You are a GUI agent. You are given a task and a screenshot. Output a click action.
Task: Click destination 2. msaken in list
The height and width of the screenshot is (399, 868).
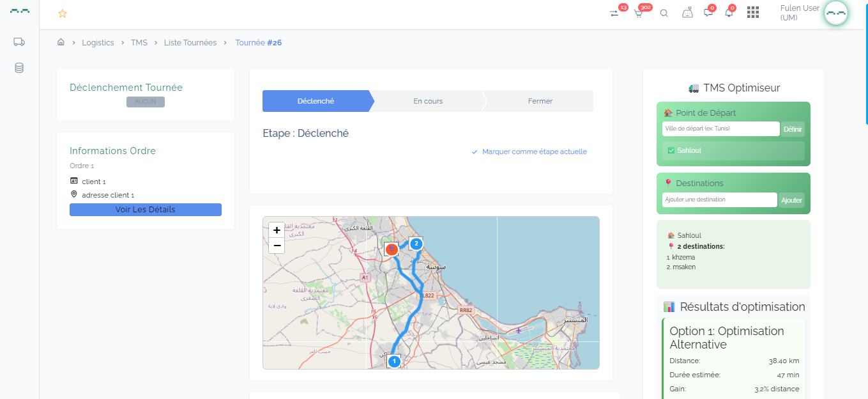pyautogui.click(x=681, y=267)
